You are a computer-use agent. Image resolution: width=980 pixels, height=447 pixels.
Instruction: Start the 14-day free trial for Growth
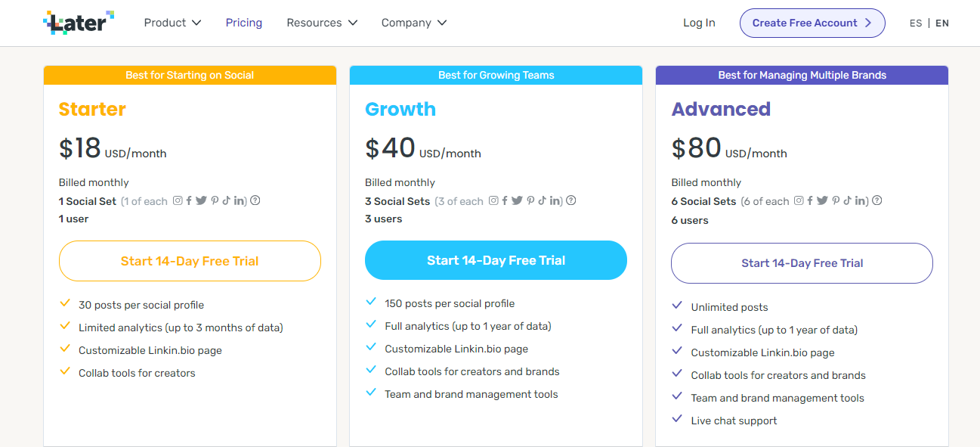coord(496,260)
